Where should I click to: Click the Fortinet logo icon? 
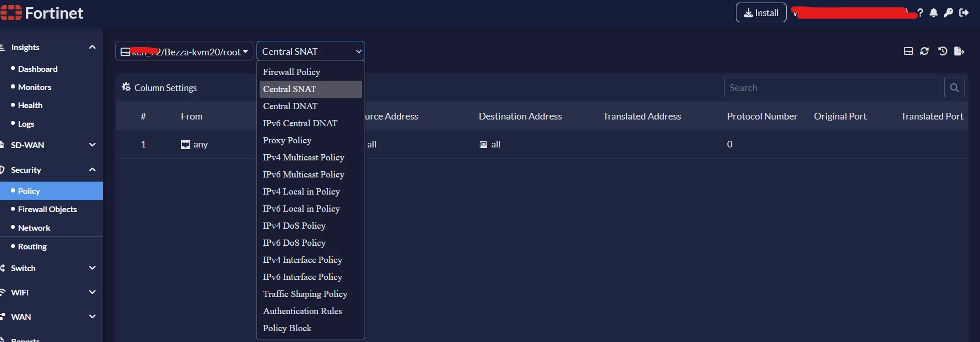pyautogui.click(x=11, y=13)
